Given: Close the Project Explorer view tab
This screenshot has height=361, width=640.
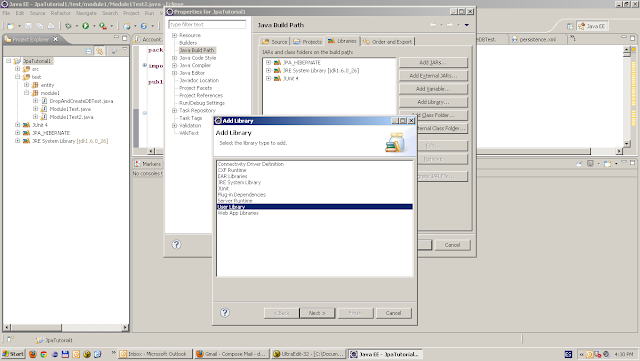Looking at the screenshot, I should point(56,39).
